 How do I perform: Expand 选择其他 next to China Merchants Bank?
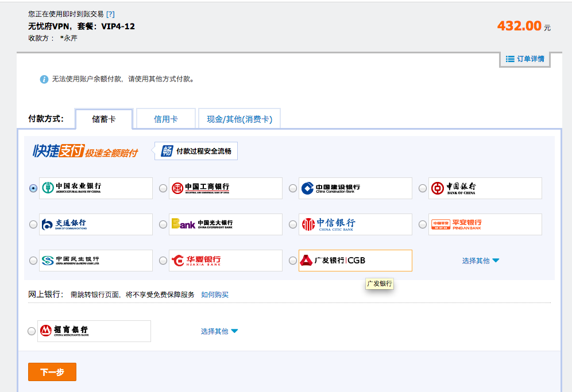pos(219,331)
